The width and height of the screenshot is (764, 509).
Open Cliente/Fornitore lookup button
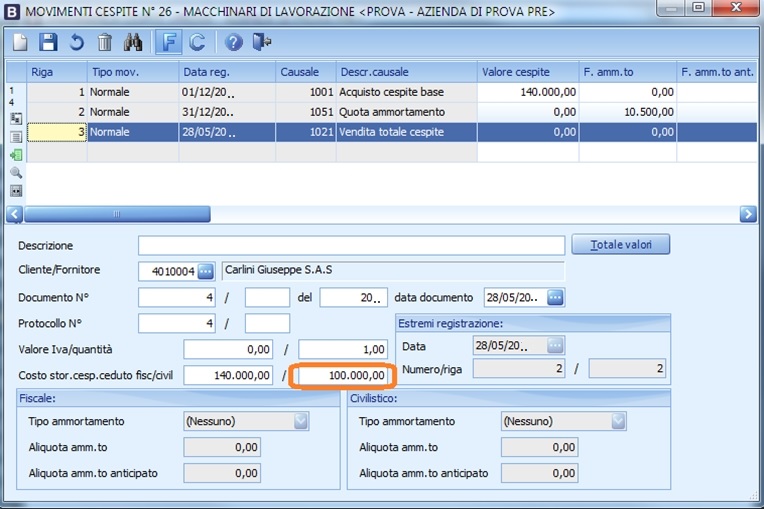(x=206, y=271)
